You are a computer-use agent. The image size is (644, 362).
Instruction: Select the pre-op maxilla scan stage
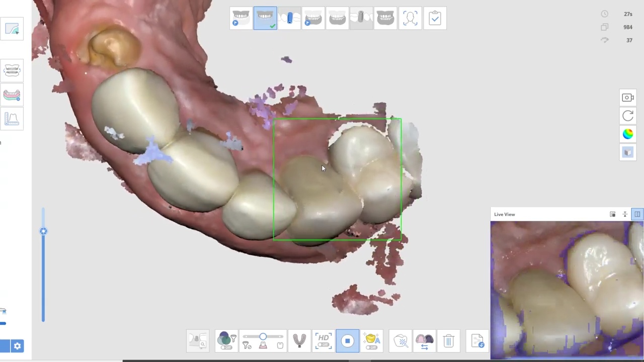point(241,18)
